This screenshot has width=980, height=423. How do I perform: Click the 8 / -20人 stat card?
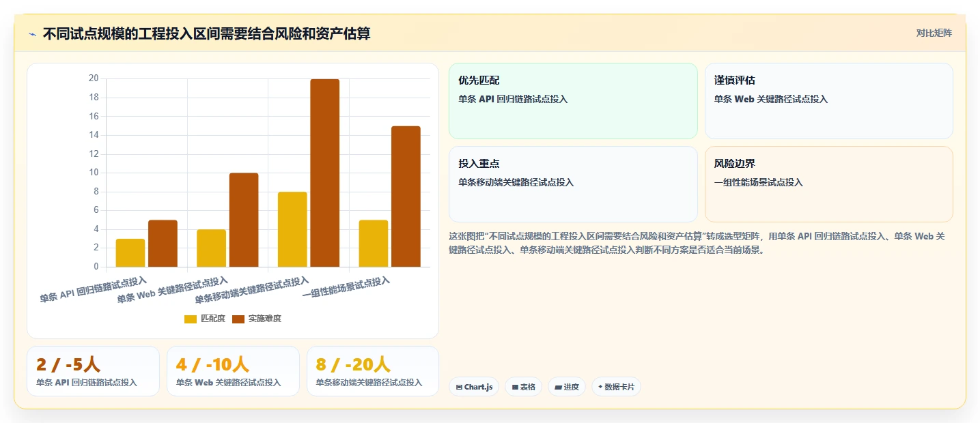pyautogui.click(x=373, y=371)
